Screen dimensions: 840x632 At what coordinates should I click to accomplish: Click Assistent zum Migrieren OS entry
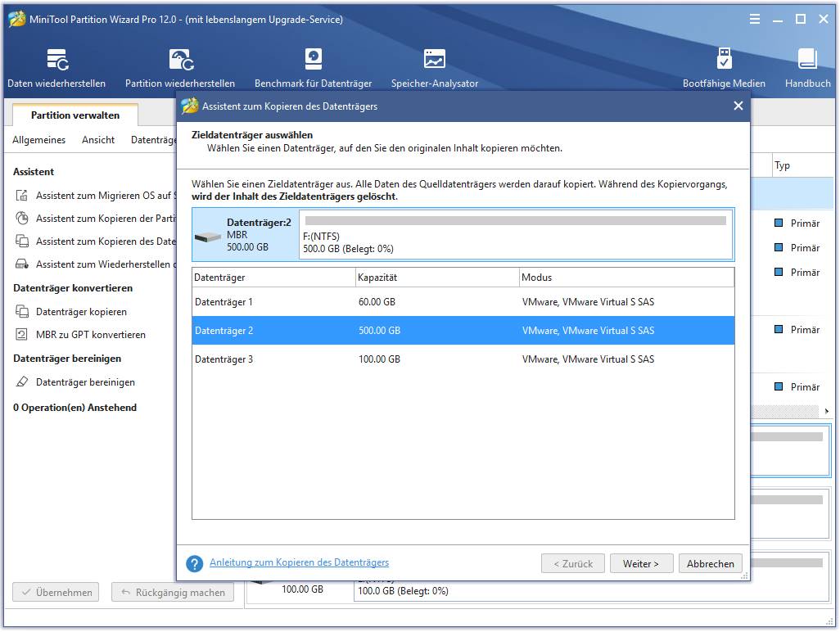[x=106, y=196]
